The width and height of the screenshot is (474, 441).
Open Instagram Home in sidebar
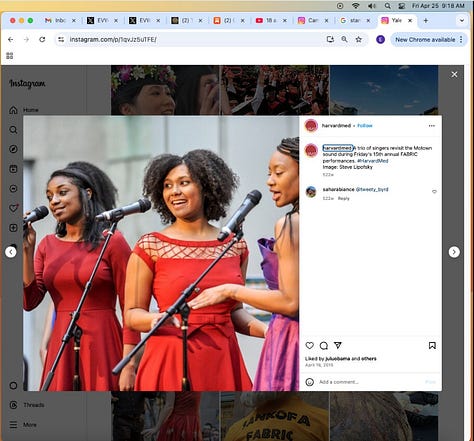23,110
